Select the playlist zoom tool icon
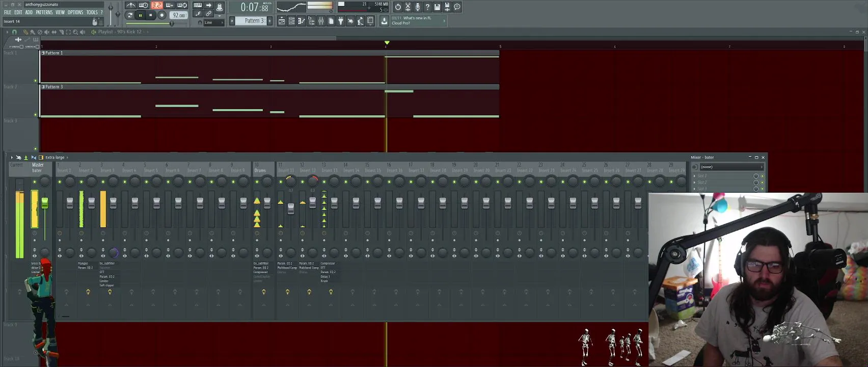 [x=75, y=32]
